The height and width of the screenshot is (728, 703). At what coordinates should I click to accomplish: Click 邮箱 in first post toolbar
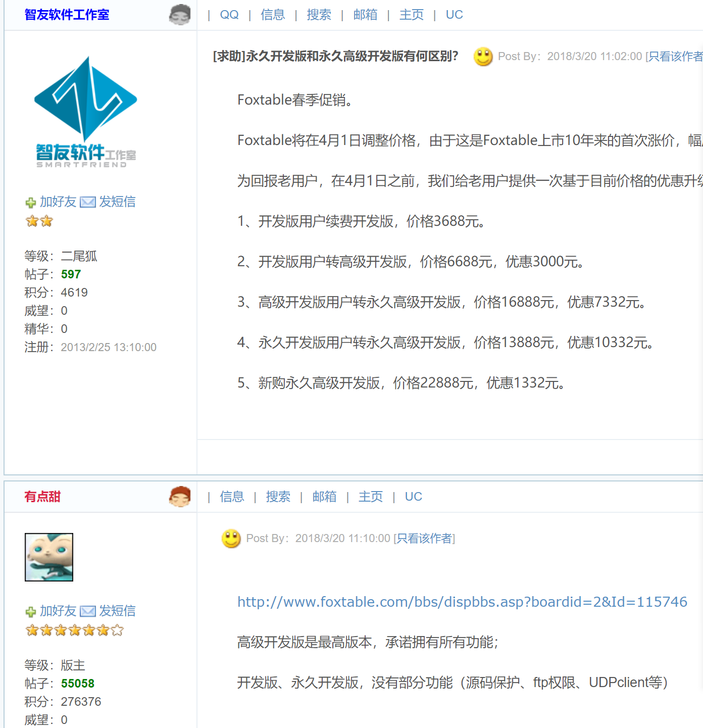click(365, 15)
